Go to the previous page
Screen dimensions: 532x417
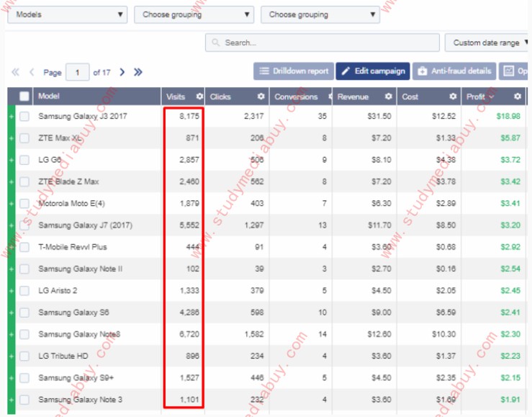[x=32, y=72]
